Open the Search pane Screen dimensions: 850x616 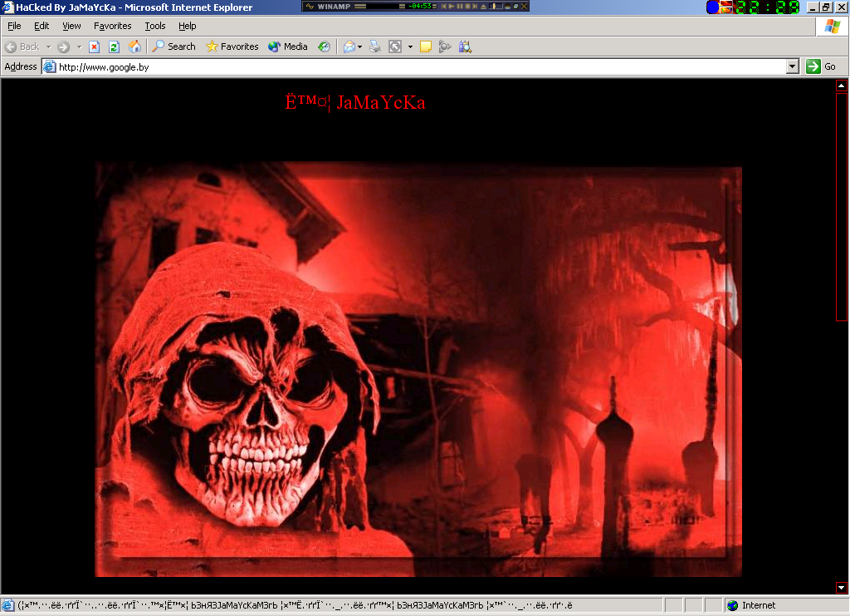click(174, 46)
